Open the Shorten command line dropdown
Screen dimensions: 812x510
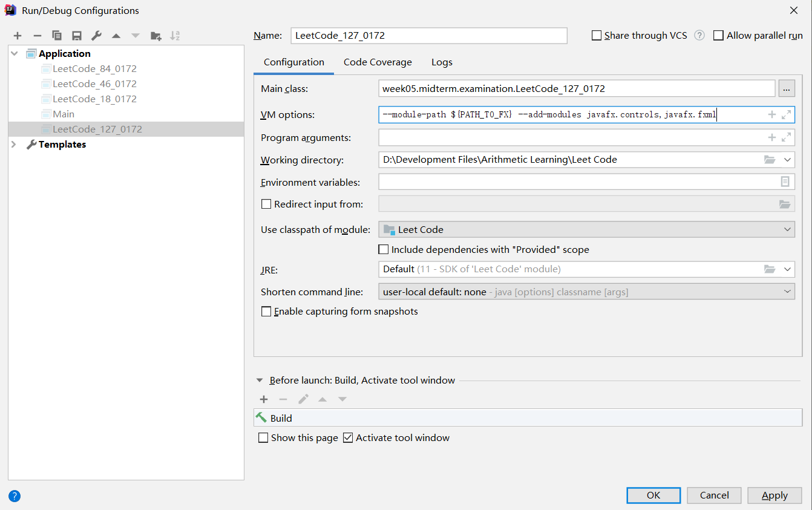pos(787,291)
